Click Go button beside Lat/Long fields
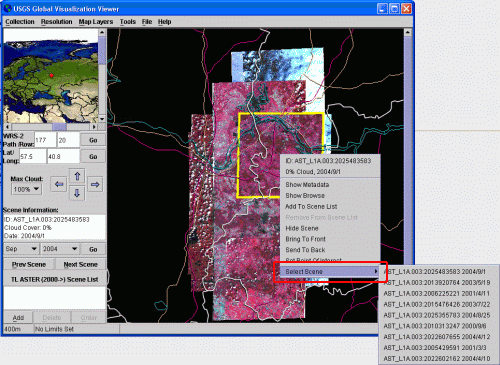 (x=93, y=157)
